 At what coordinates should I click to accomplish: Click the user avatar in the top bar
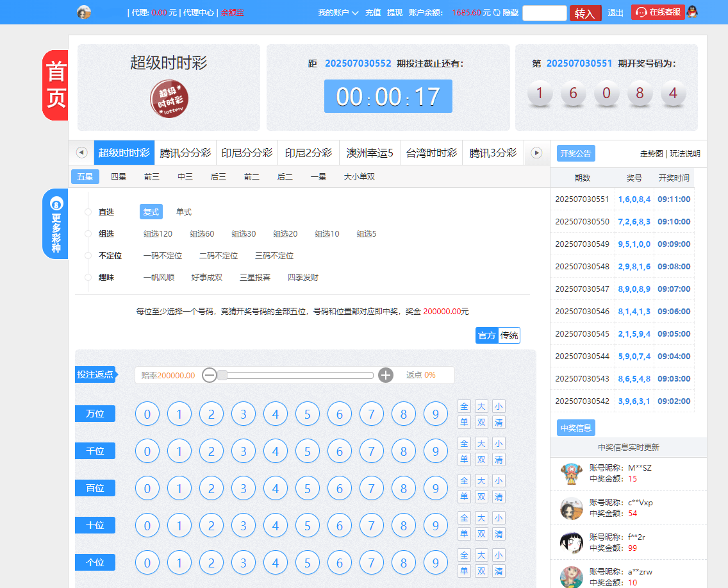[x=83, y=12]
